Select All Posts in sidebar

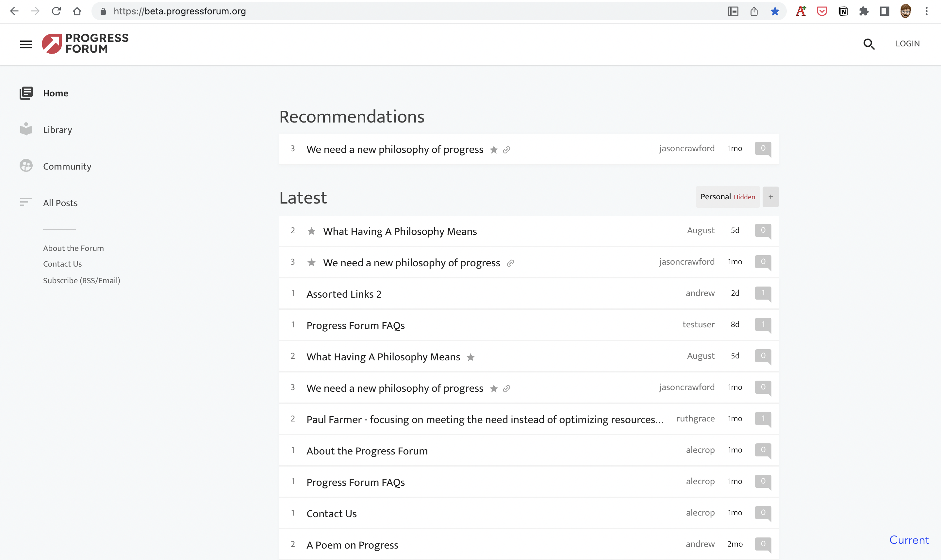(x=60, y=203)
